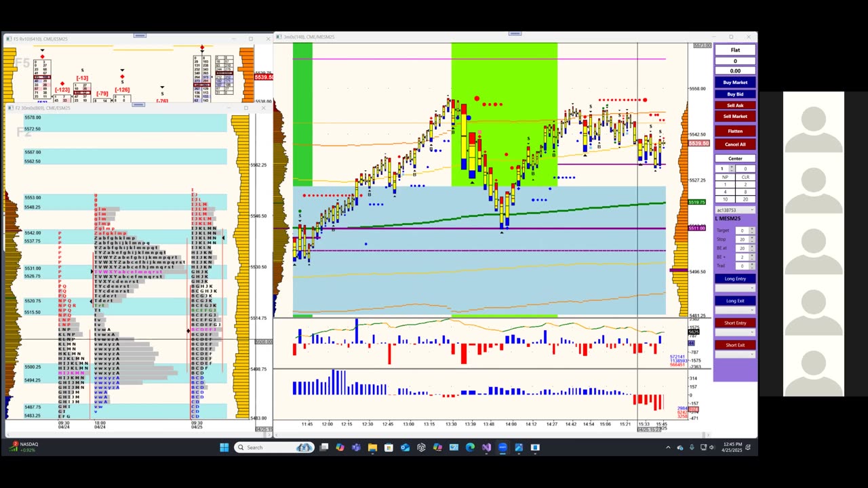The width and height of the screenshot is (868, 488).
Task: Open the dropdown under Long Exit
Action: click(x=735, y=310)
